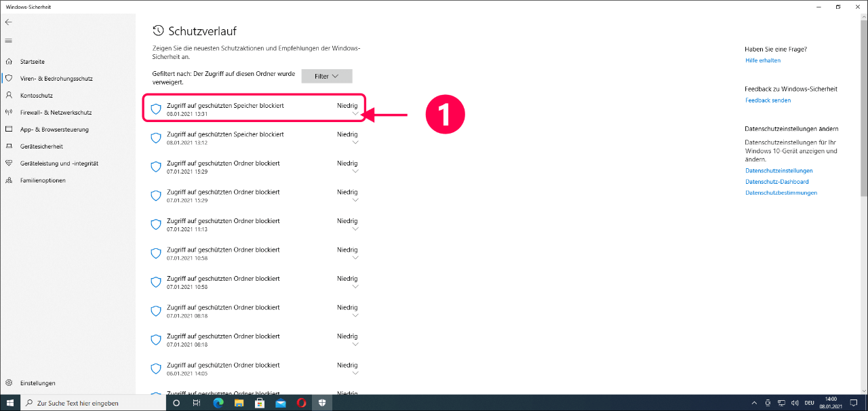
Task: Open the Windows Start menu
Action: click(10, 403)
